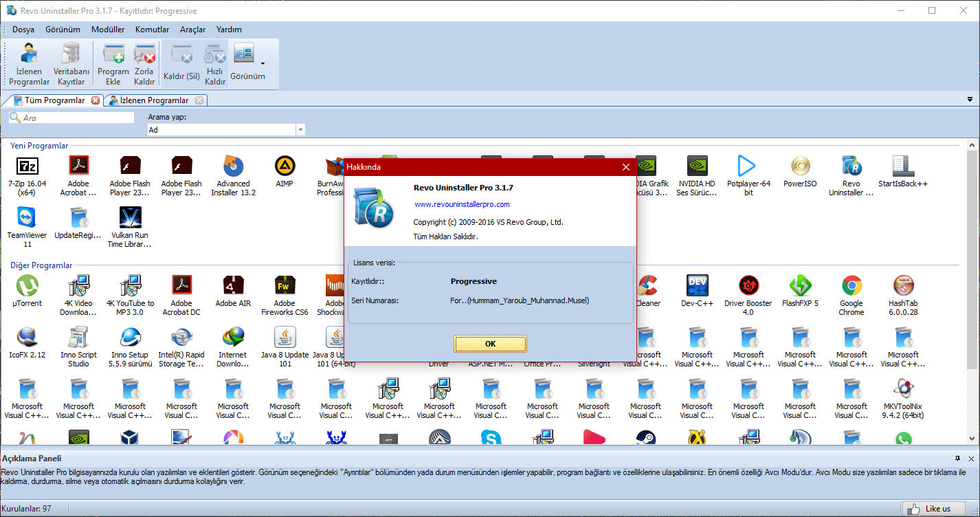Image resolution: width=980 pixels, height=517 pixels.
Task: Click the Diğer Programlar group header
Action: (41, 265)
